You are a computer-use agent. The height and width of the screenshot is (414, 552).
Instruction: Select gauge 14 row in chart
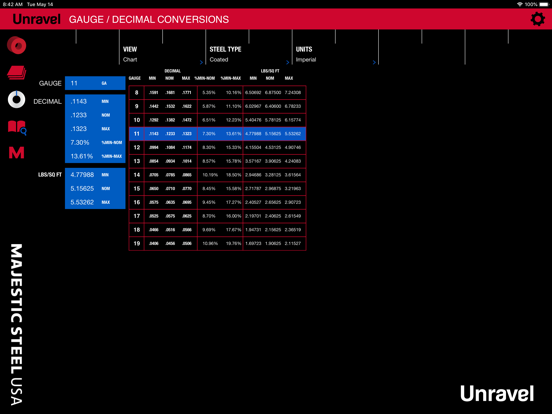tap(217, 175)
